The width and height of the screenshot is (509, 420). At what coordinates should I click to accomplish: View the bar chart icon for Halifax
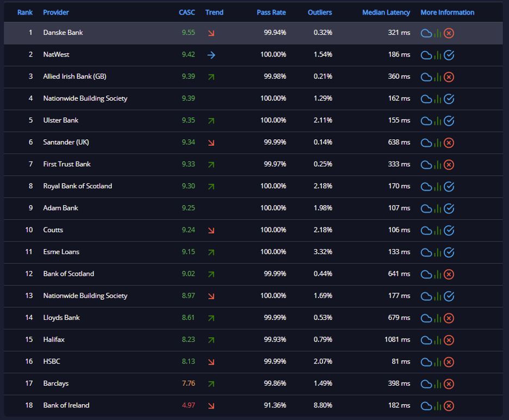pos(438,340)
